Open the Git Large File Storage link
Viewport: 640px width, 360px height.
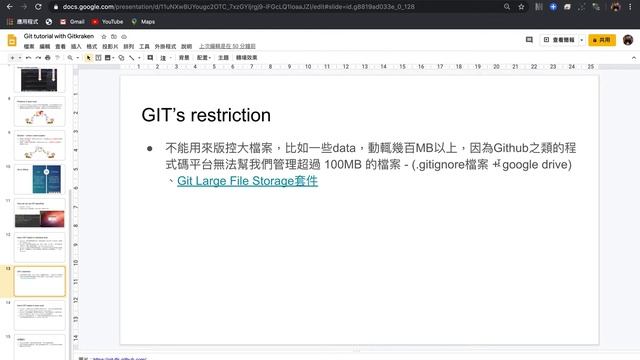[x=247, y=181]
